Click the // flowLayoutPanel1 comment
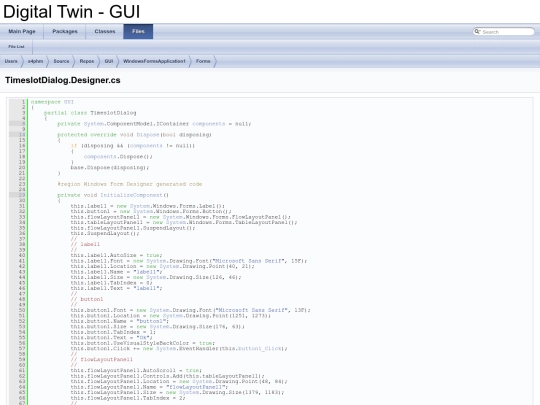Screen dimensions: 540x405 pos(102,360)
